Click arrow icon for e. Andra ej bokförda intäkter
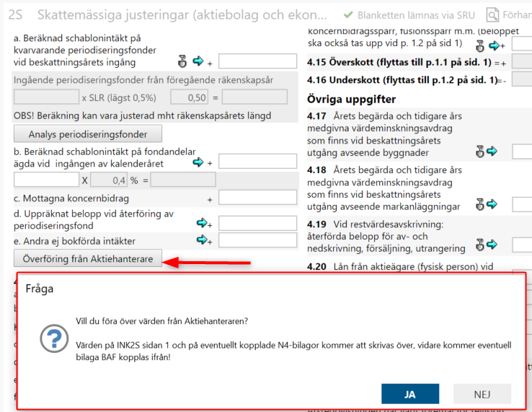 coord(202,240)
